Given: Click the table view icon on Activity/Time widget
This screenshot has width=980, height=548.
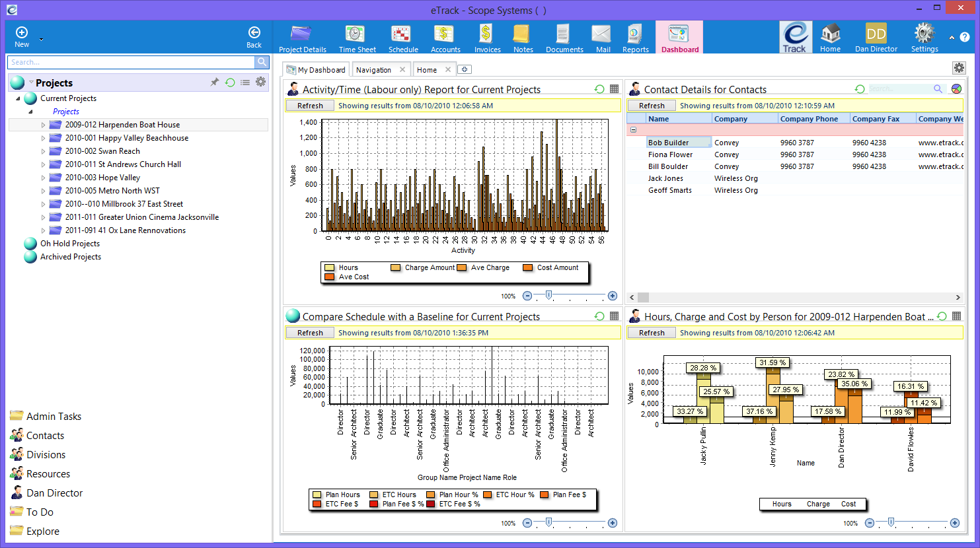Looking at the screenshot, I should tap(613, 88).
